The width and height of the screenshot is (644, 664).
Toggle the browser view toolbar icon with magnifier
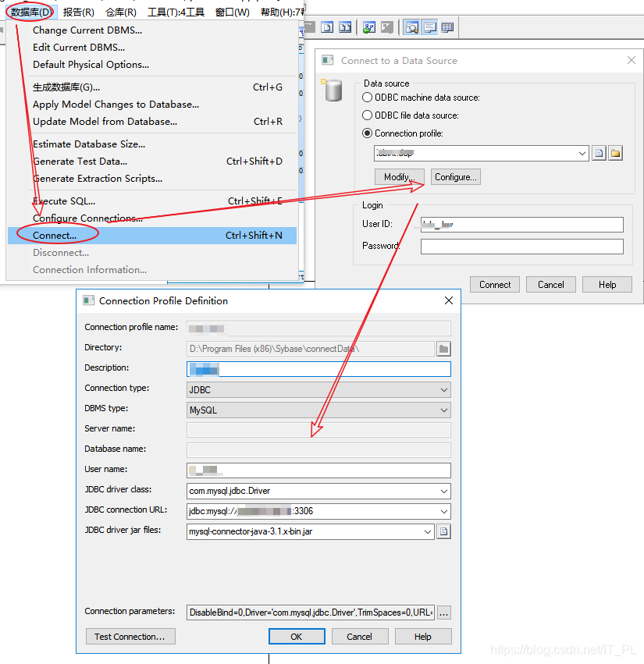click(x=411, y=27)
